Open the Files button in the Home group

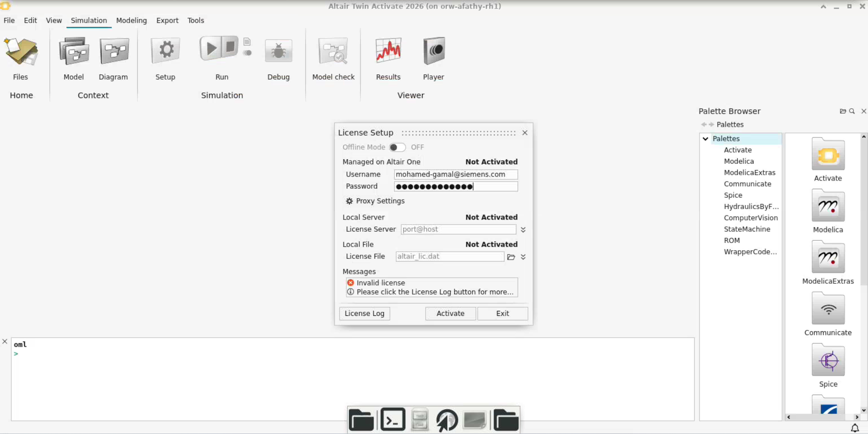(x=20, y=59)
